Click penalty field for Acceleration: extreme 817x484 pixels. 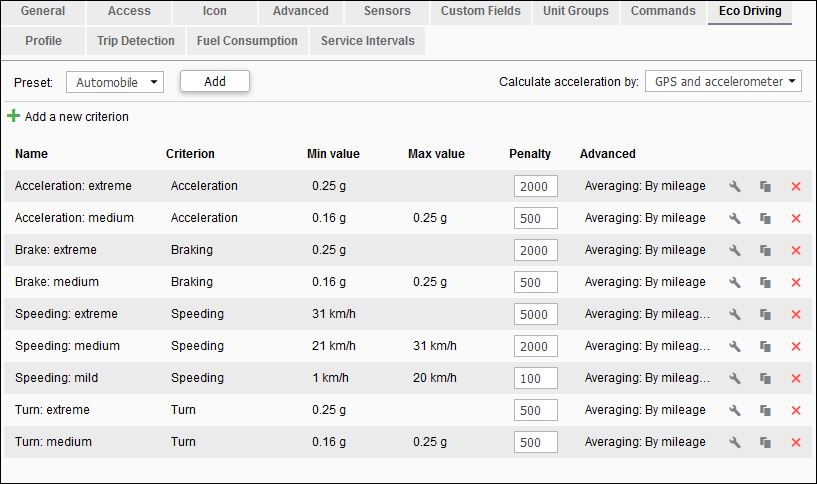tap(532, 186)
